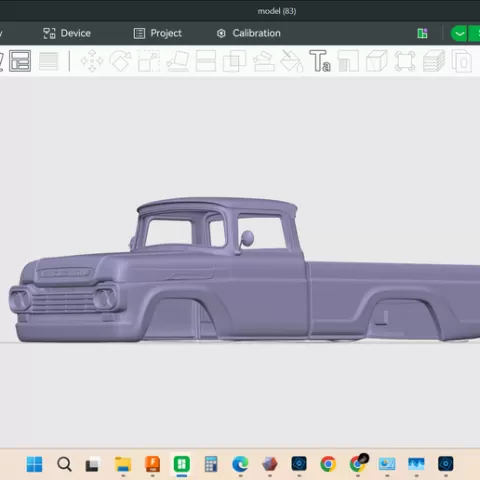Image resolution: width=480 pixels, height=480 pixels.
Task: Click the hatched corner shape tool icon
Action: click(x=348, y=61)
